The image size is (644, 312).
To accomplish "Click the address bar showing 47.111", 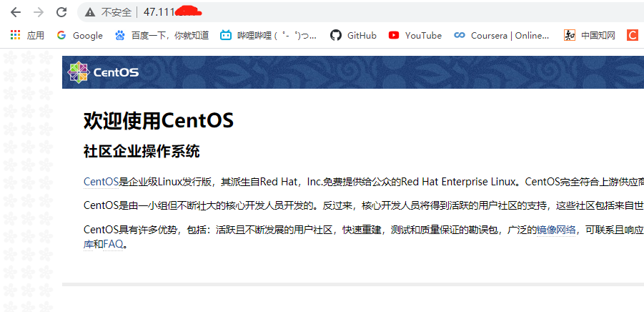I will click(361, 12).
